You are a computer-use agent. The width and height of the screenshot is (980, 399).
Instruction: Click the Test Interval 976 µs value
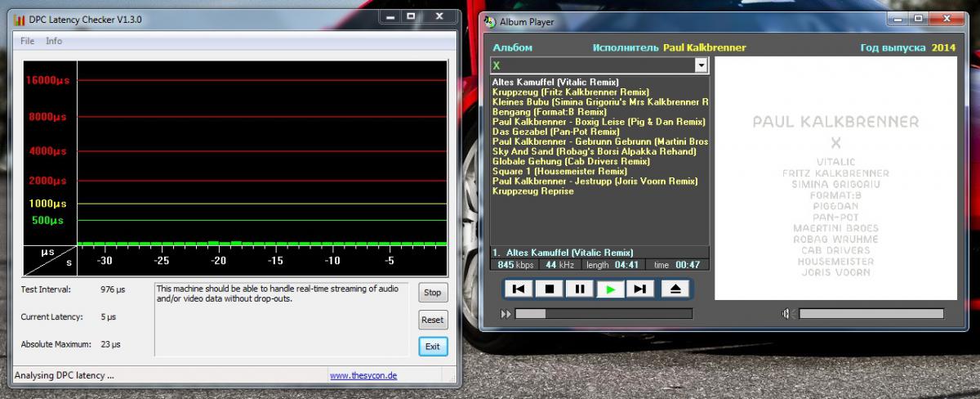coord(113,289)
